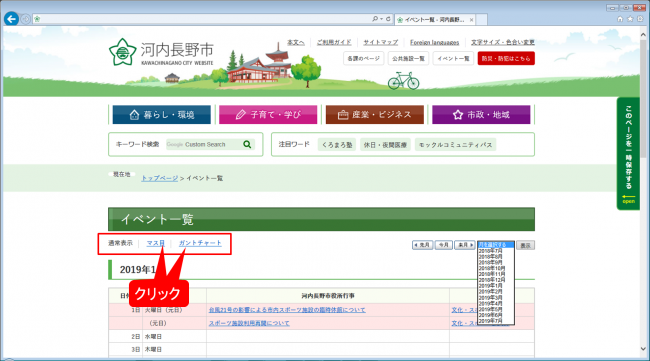
Task: Click the green search magnifier button
Action: (x=247, y=144)
